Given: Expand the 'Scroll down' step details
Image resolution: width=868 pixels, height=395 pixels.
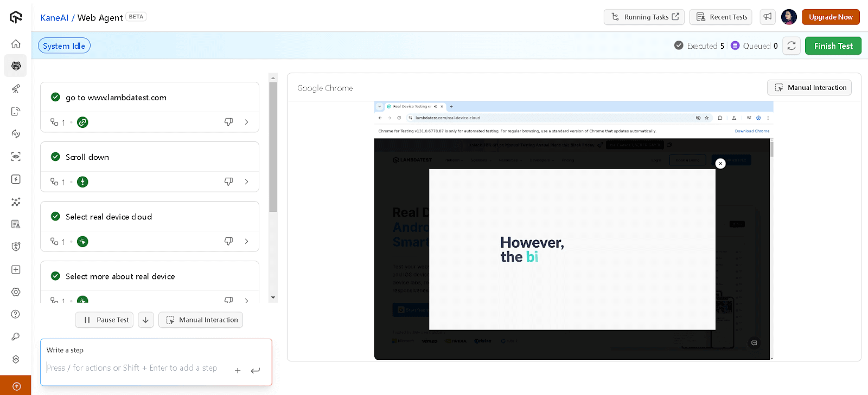Looking at the screenshot, I should [x=247, y=182].
